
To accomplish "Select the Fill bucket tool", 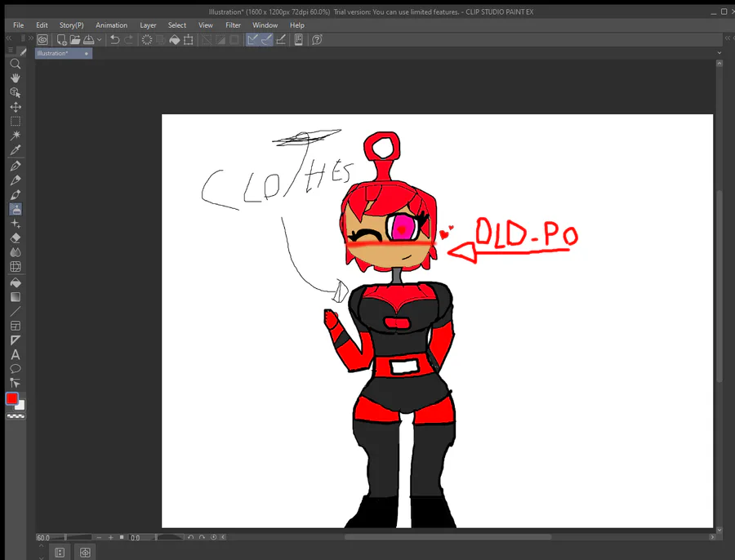I will tap(16, 282).
